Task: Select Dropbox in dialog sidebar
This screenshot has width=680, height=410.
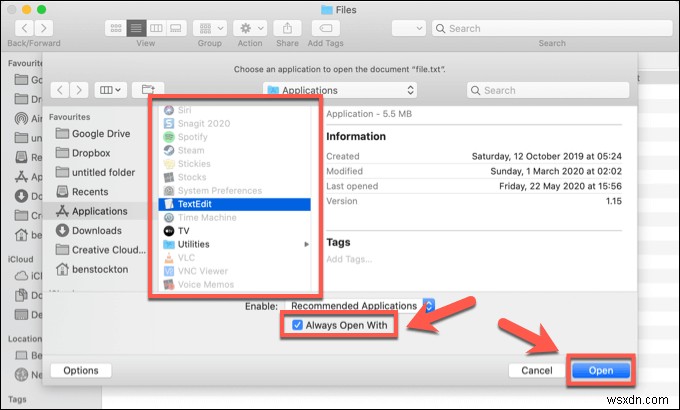Action: tap(83, 153)
